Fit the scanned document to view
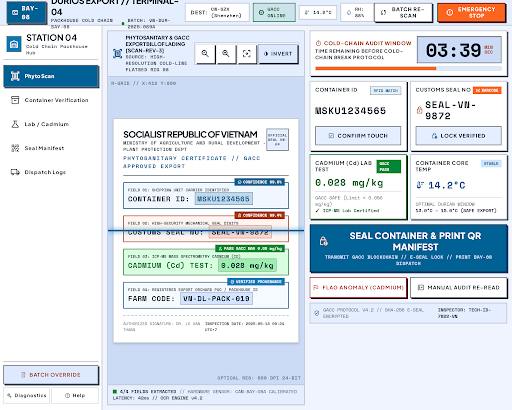The image size is (512, 410). click(x=246, y=54)
